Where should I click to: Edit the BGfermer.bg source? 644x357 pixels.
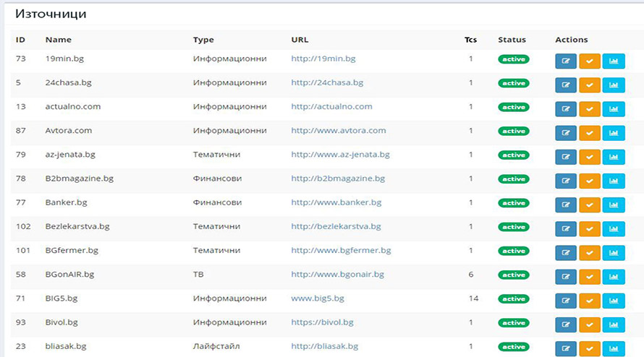pyautogui.click(x=566, y=253)
